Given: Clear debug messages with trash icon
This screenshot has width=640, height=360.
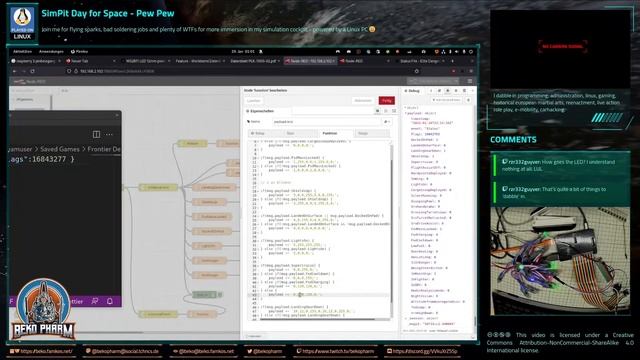Looking at the screenshot, I should pyautogui.click(x=469, y=100).
